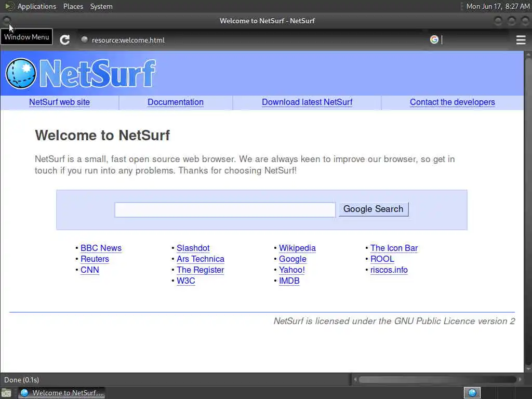Visit the Ars Technica link
The height and width of the screenshot is (399, 532).
(200, 259)
